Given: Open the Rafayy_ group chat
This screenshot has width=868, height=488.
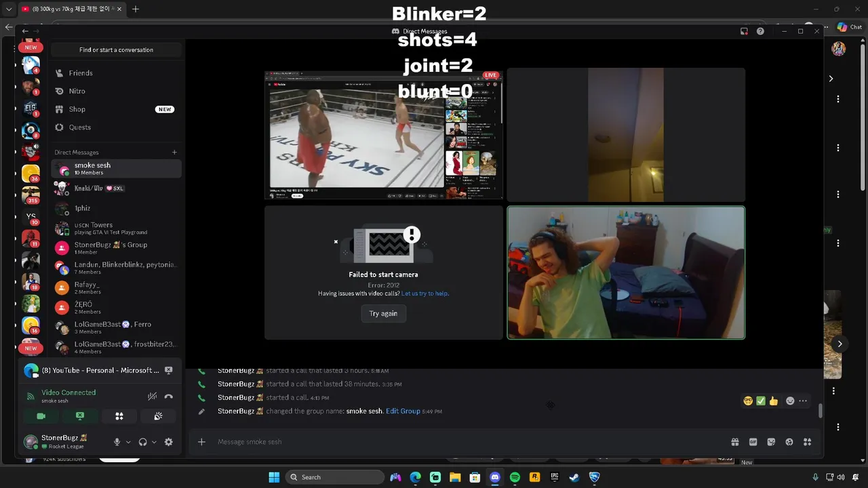Looking at the screenshot, I should pos(116,288).
